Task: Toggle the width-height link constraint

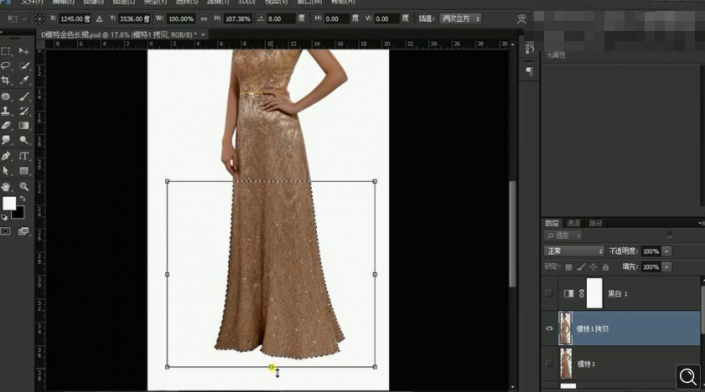Action: (x=204, y=19)
